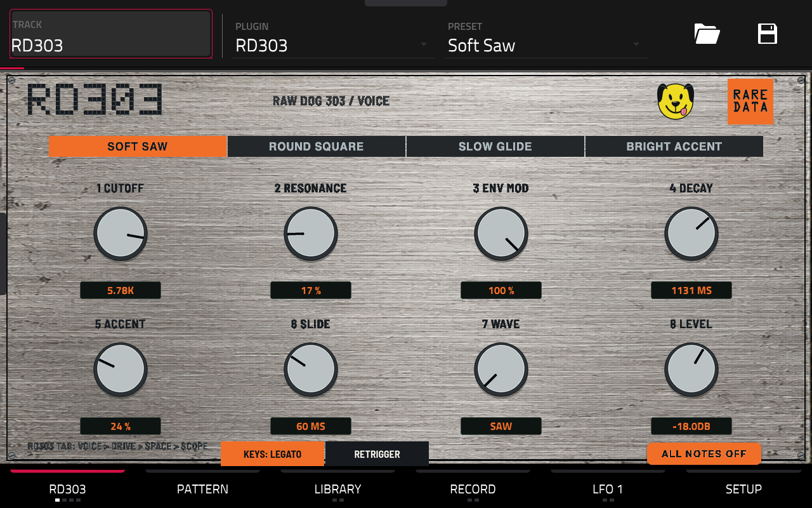
Task: Select the Bright Accent preset tab
Action: pos(674,146)
